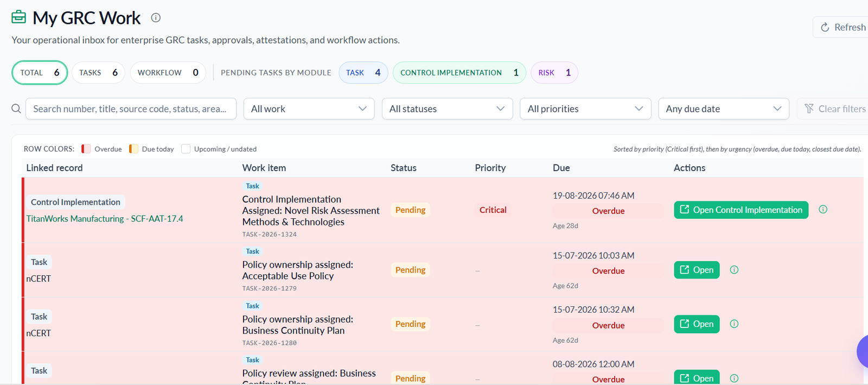Open the Policy review assigned task

pyautogui.click(x=697, y=377)
